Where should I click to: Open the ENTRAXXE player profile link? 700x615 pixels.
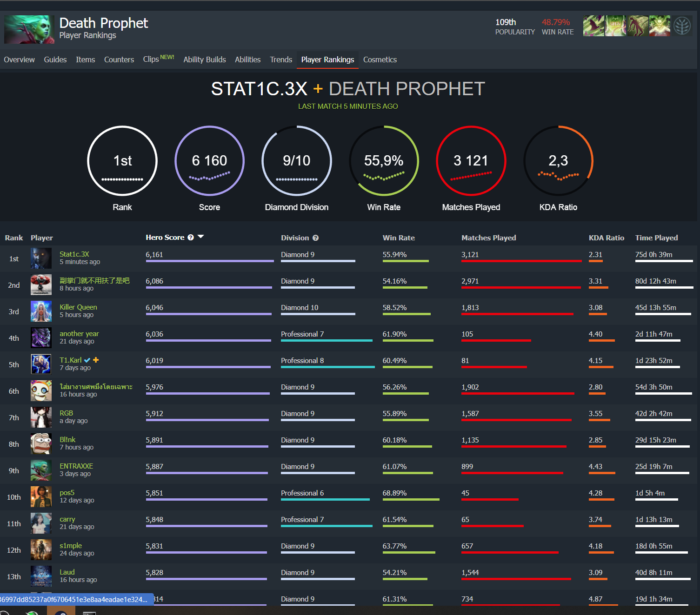tap(76, 466)
